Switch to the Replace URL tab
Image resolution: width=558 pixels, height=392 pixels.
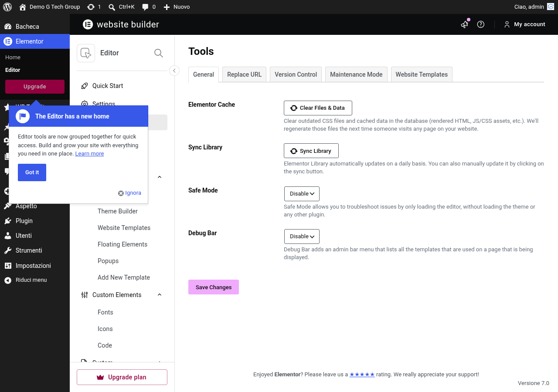click(245, 74)
